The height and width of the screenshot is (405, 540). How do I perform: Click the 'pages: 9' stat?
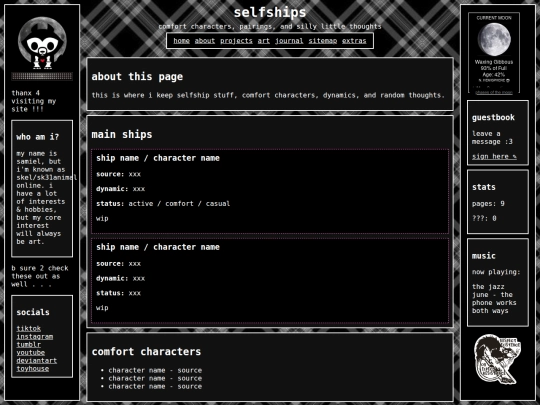(x=488, y=204)
